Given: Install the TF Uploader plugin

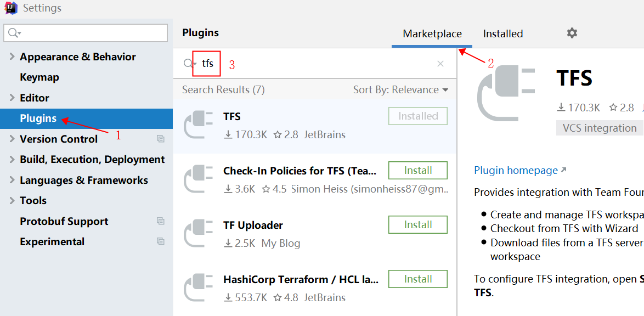Looking at the screenshot, I should click(x=417, y=224).
